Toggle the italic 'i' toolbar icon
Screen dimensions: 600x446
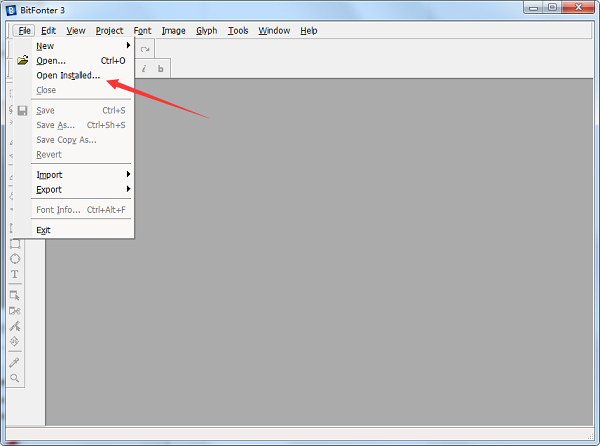(144, 69)
